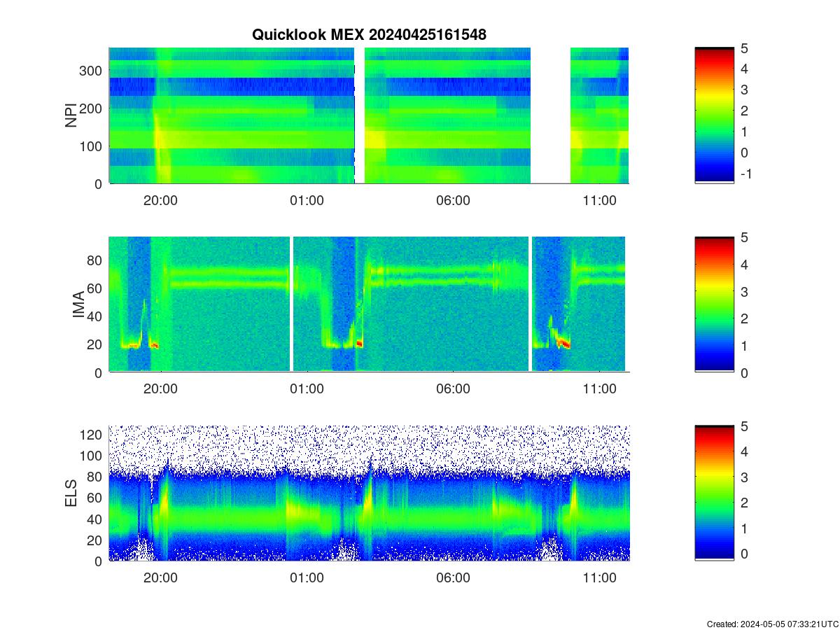Select the IMA y-axis label

pos(78,305)
